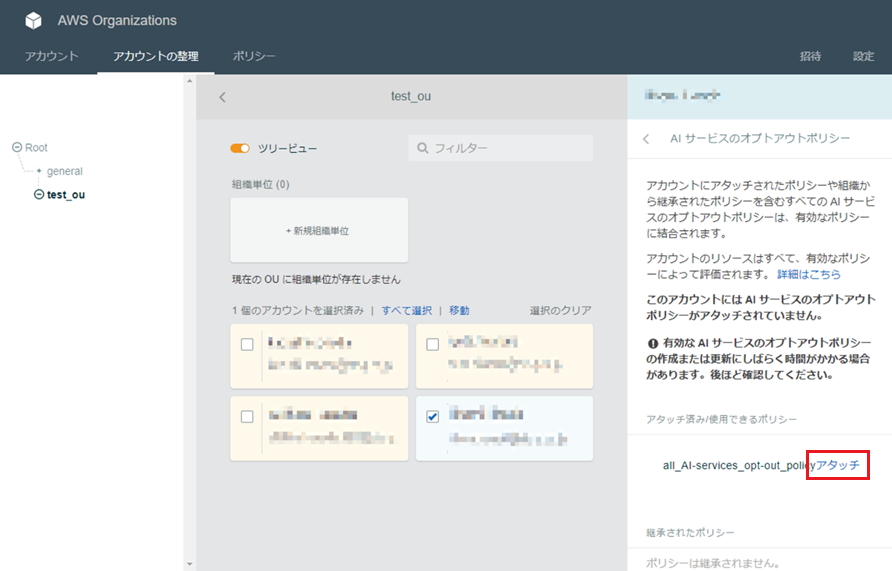Click the 移動 link
The width and height of the screenshot is (892, 571).
coord(459,311)
